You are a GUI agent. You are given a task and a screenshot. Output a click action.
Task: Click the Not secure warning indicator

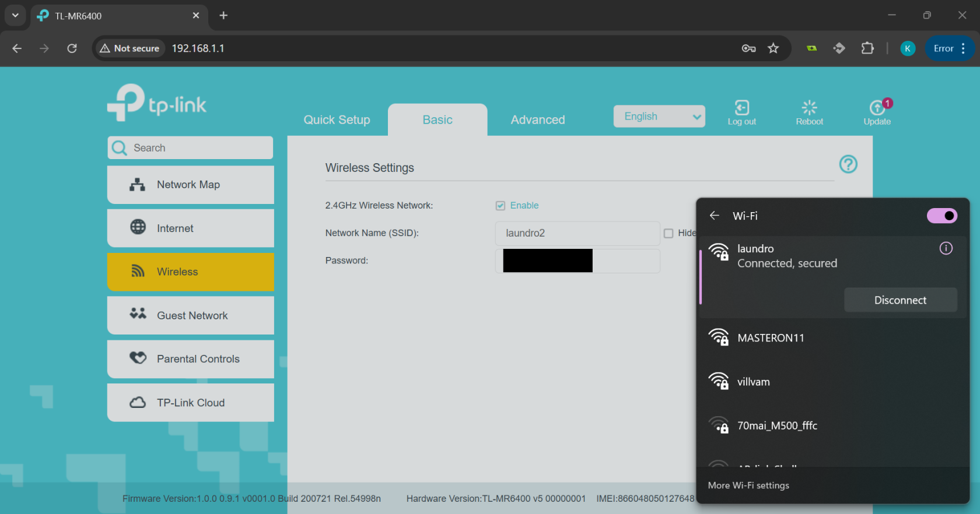pos(129,48)
